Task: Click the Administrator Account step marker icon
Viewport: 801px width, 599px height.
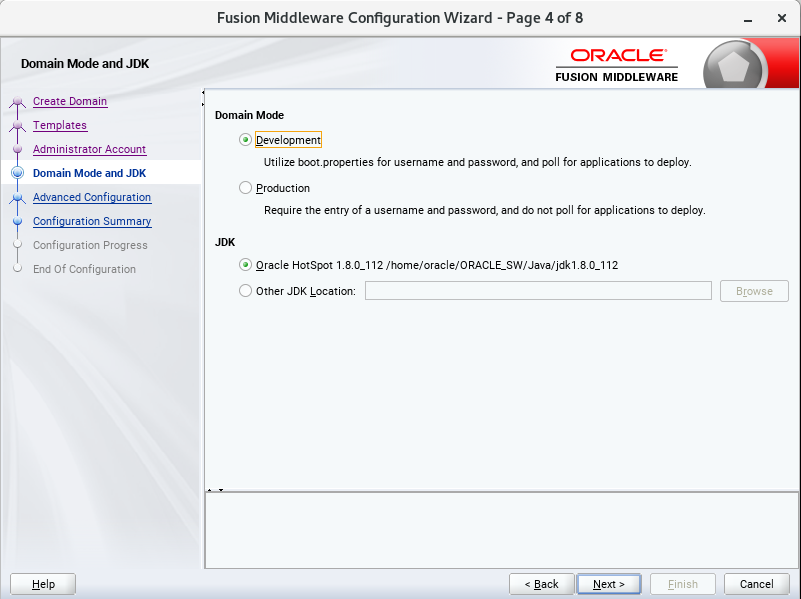Action: click(17, 149)
